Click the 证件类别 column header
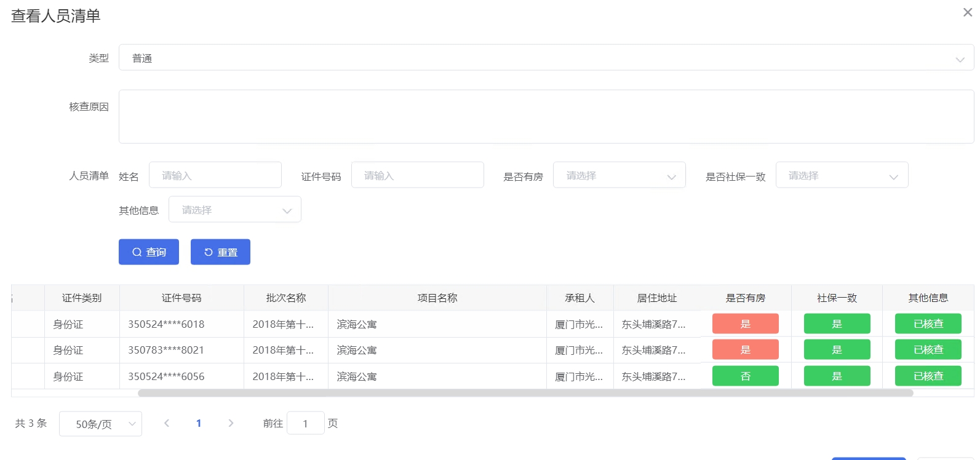This screenshot has height=460, width=980. click(x=82, y=298)
